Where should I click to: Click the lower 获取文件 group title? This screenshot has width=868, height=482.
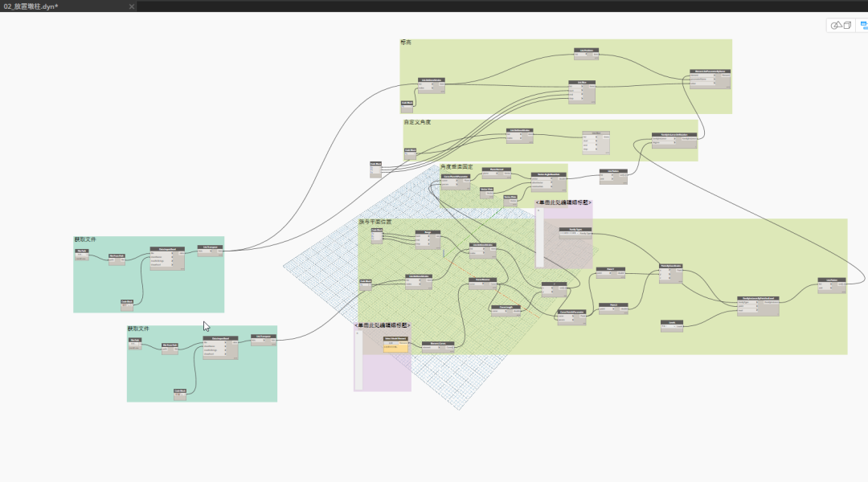138,329
